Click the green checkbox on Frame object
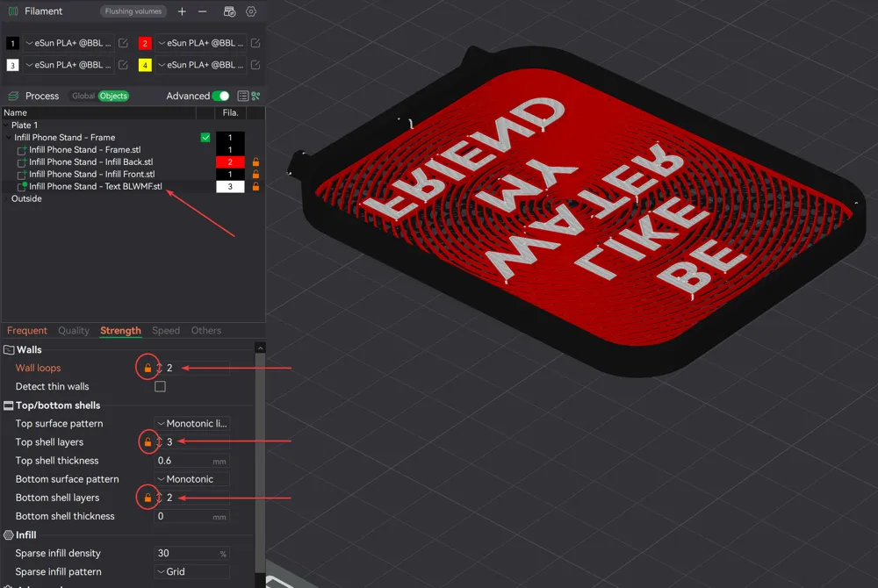The image size is (878, 588). coord(205,136)
